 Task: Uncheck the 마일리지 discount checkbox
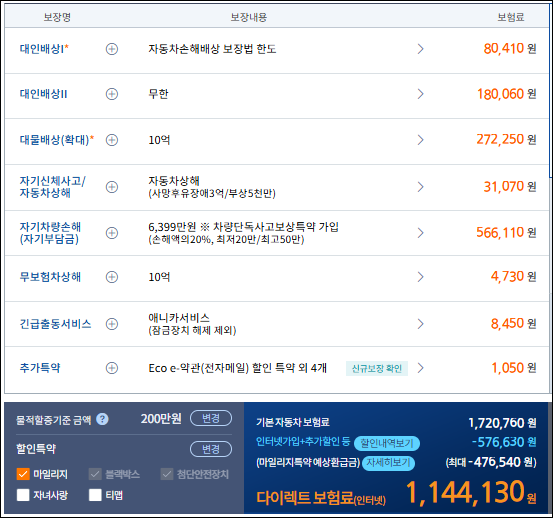coord(23,474)
